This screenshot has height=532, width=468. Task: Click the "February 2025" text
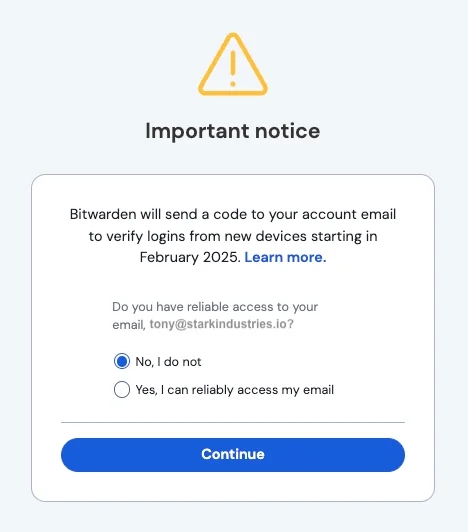(190, 257)
